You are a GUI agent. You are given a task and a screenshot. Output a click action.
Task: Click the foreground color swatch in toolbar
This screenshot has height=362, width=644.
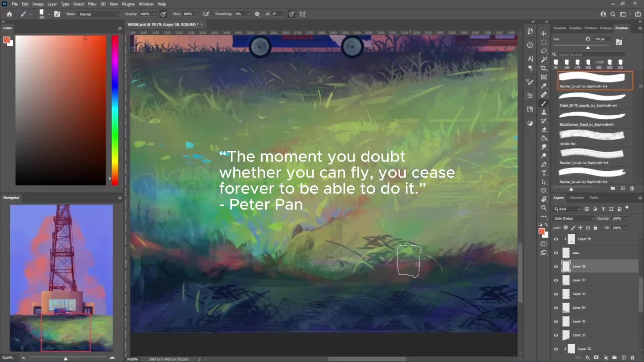pos(541,232)
